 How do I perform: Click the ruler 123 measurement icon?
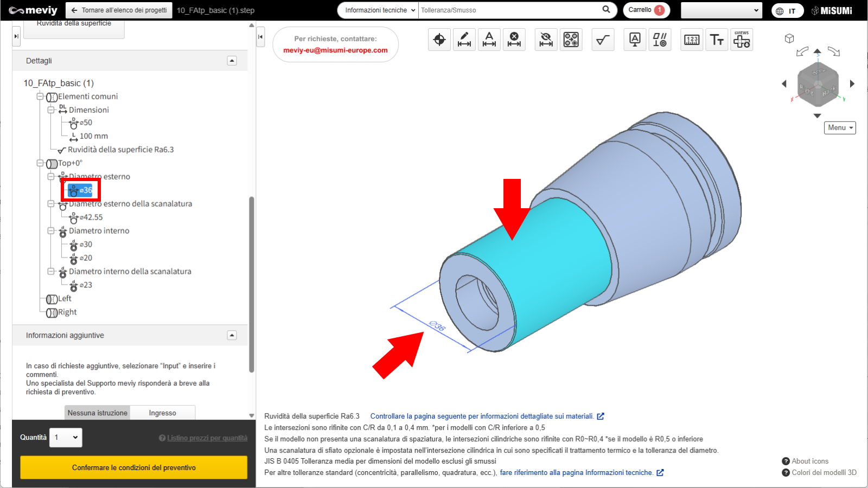point(692,40)
